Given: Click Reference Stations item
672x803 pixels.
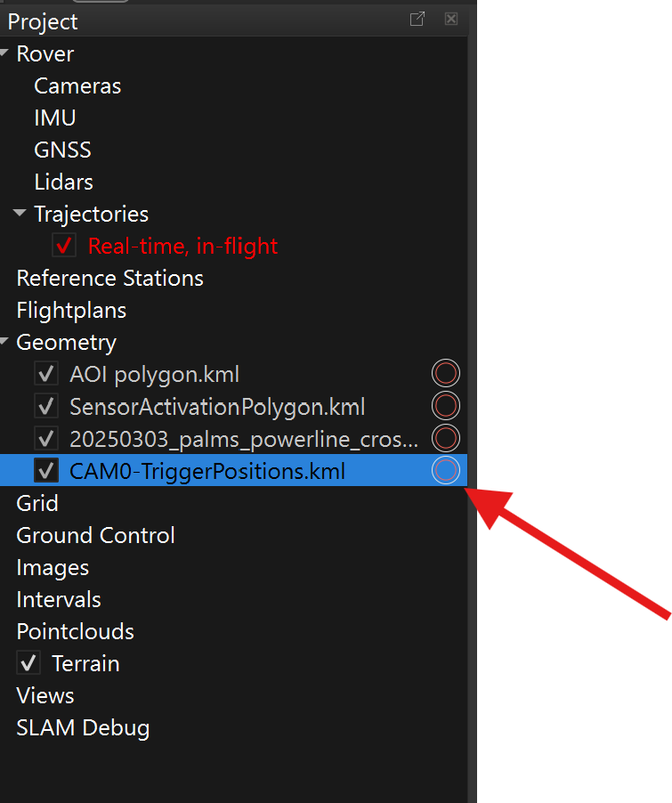Looking at the screenshot, I should pos(109,279).
